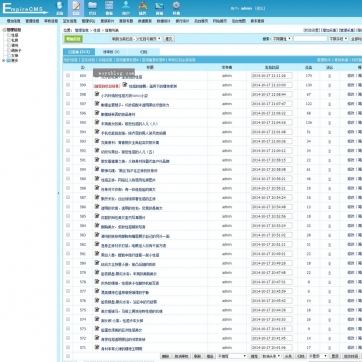Click the title icon in row ID 580
This screenshot has width=362, height=362.
(x=97, y=263)
